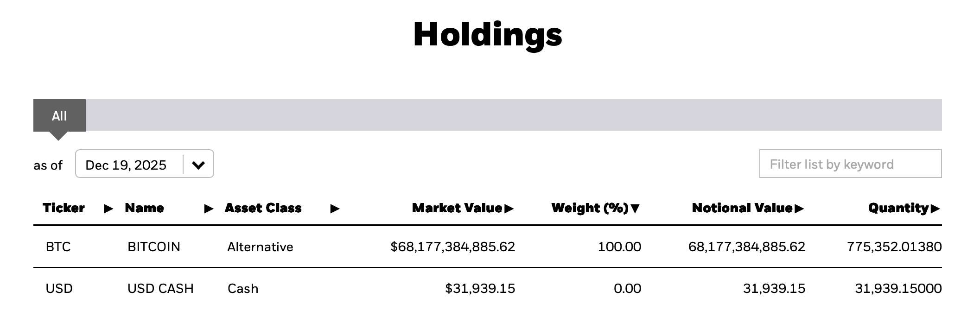980x317 pixels.
Task: Select the All holdings tab
Action: [x=59, y=115]
